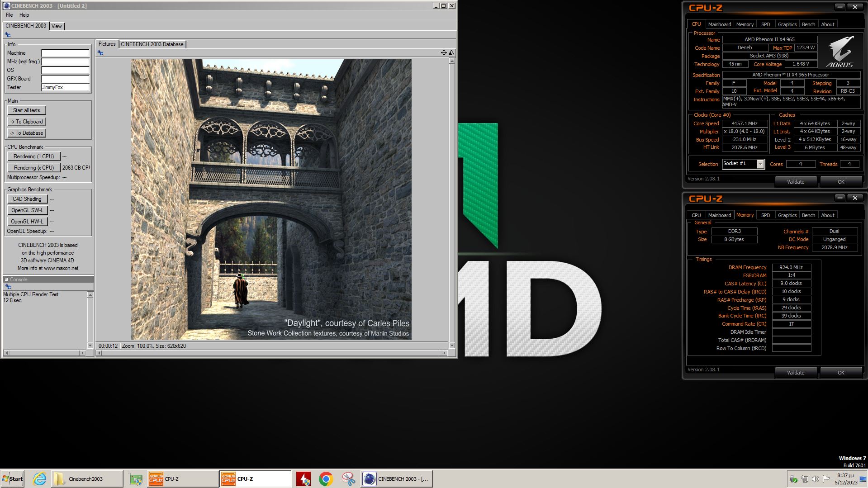Click the pin icon under CINEBENCH 2003 tab
This screenshot has width=868, height=488.
(8, 35)
